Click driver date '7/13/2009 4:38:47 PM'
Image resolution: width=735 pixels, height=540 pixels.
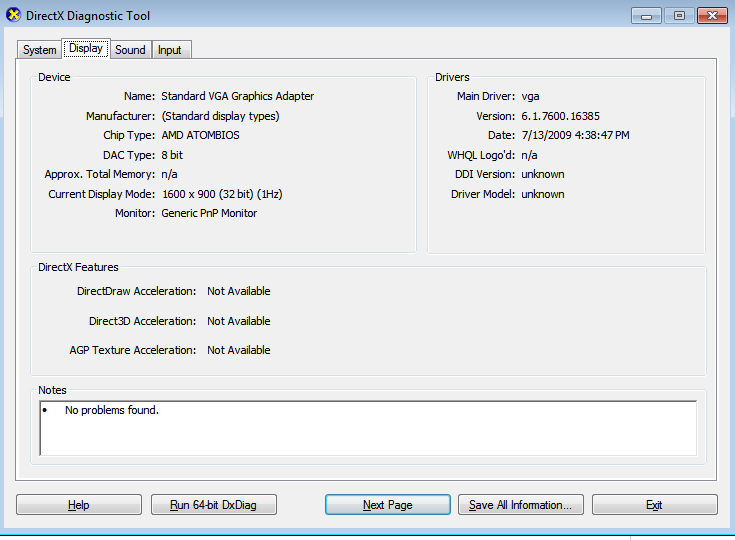pos(575,135)
